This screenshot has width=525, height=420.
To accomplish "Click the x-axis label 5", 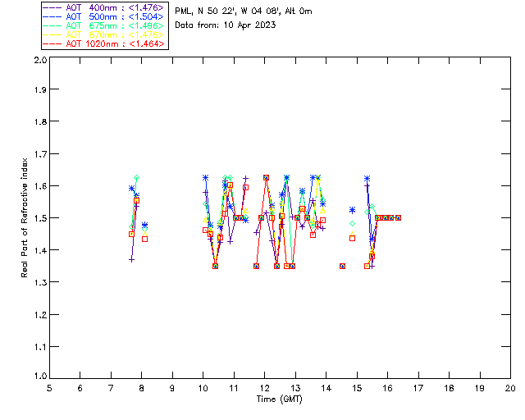I will (x=49, y=388).
